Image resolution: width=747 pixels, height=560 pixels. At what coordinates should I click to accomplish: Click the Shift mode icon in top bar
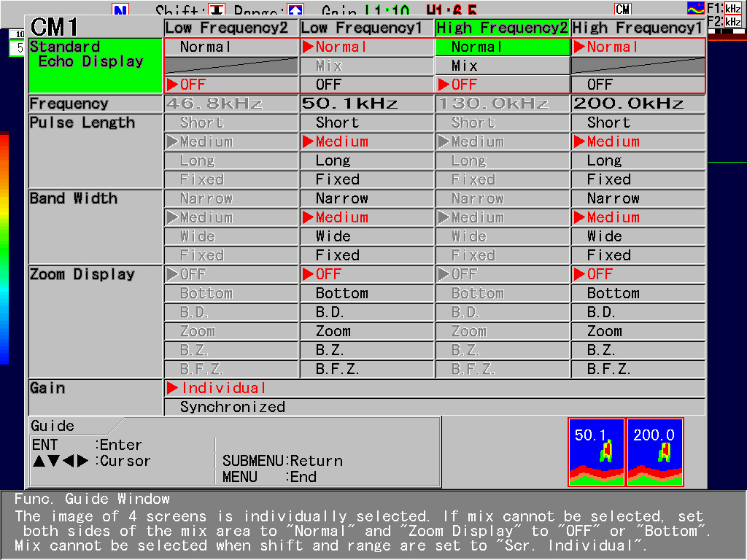(217, 10)
